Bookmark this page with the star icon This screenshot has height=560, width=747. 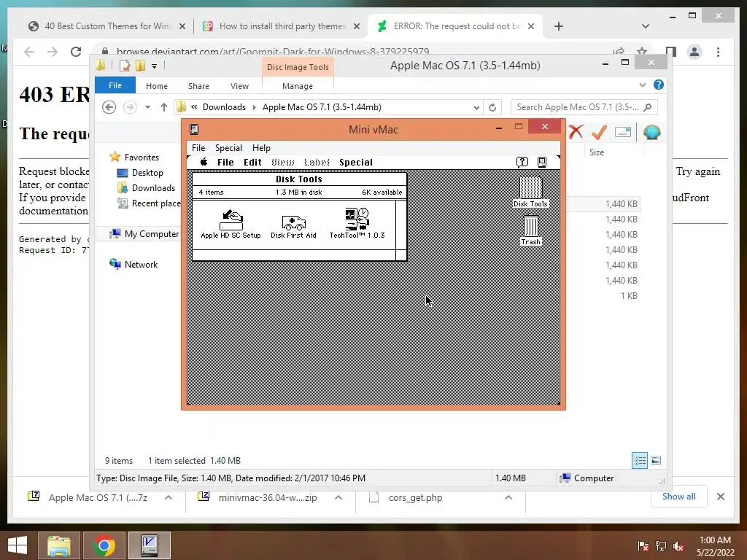642,52
